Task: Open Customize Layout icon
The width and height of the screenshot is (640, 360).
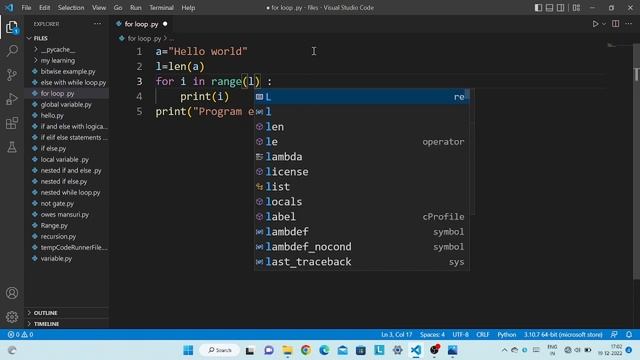Action: coord(576,8)
